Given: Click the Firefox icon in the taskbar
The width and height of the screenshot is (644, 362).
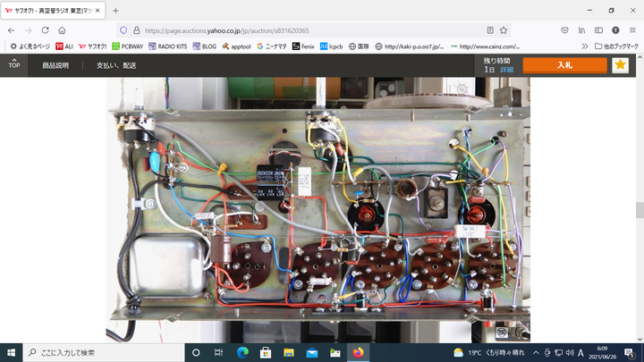Looking at the screenshot, I should point(359,352).
